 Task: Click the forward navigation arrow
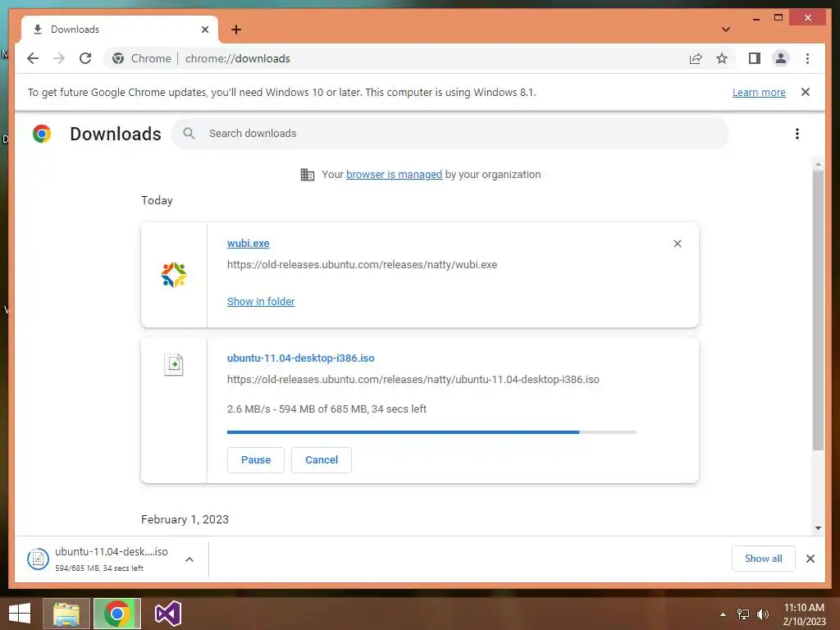tap(59, 58)
